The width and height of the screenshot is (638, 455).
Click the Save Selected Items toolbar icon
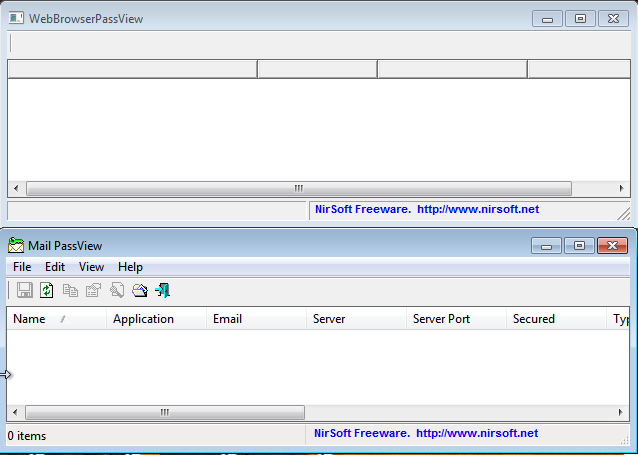[x=24, y=290]
